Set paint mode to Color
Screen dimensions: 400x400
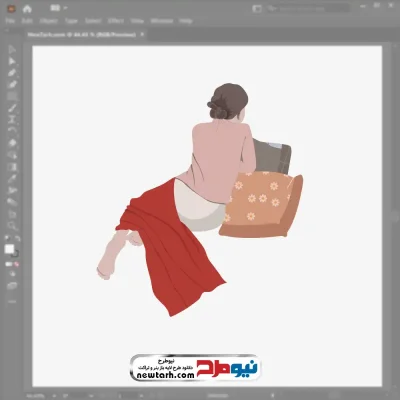[8, 264]
